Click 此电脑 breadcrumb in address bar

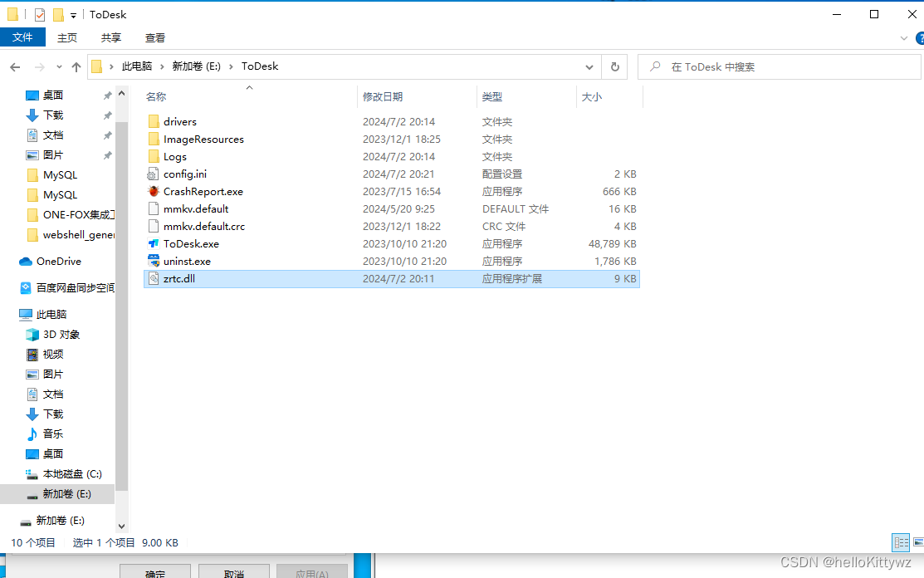[x=137, y=66]
